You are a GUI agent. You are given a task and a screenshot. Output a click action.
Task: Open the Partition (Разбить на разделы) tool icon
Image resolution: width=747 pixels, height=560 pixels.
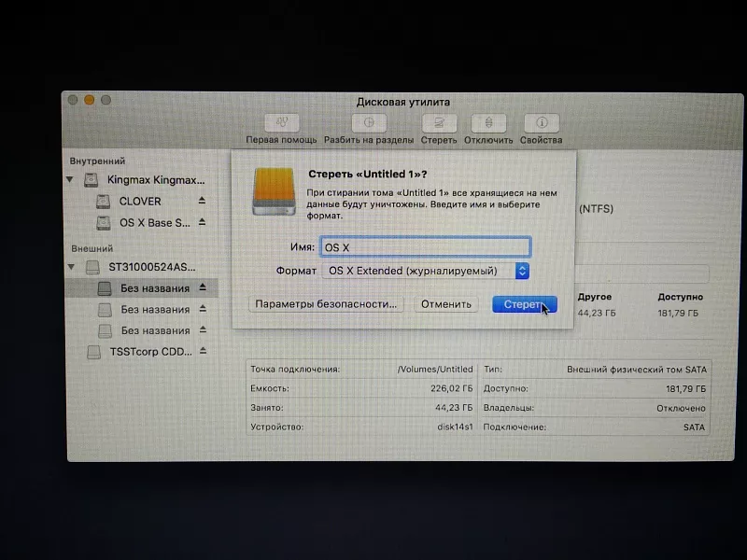click(369, 123)
